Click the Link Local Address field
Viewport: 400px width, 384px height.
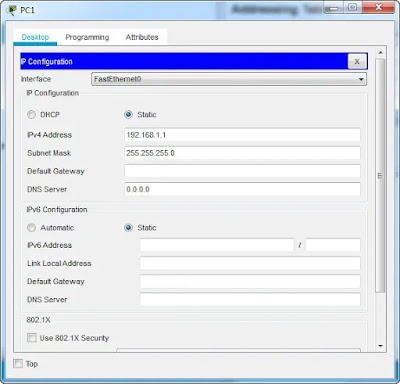click(250, 263)
